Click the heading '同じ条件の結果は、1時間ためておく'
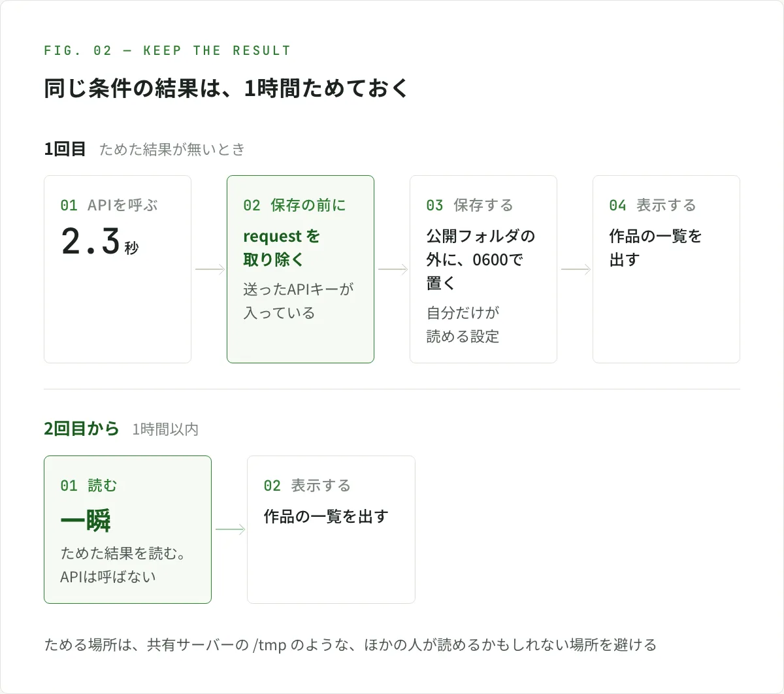The image size is (784, 694). pyautogui.click(x=226, y=88)
